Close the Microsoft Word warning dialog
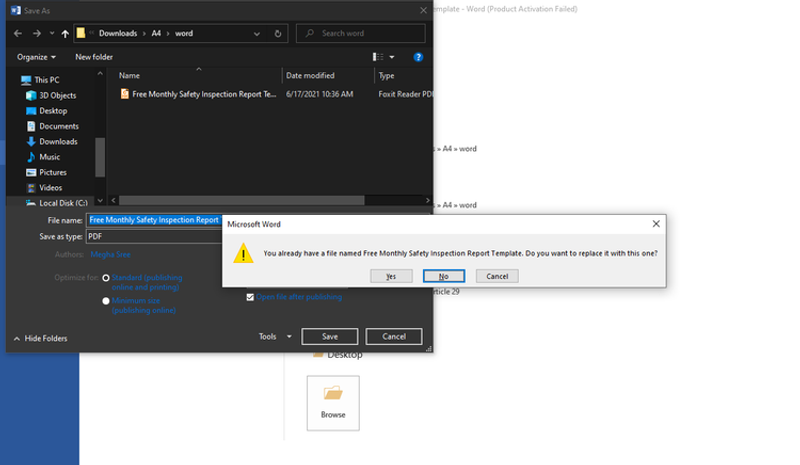800x465 pixels. (x=656, y=224)
